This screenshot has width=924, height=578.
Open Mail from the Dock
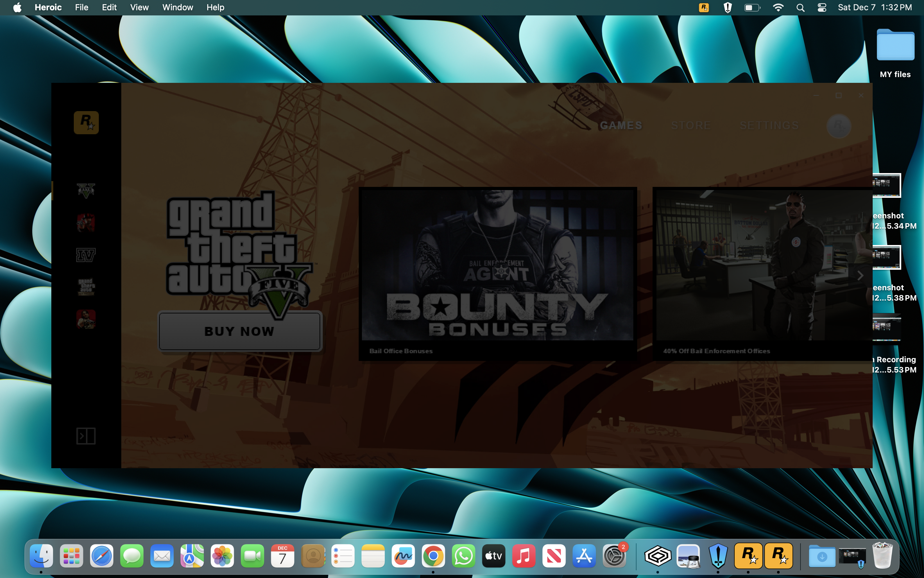pyautogui.click(x=162, y=556)
